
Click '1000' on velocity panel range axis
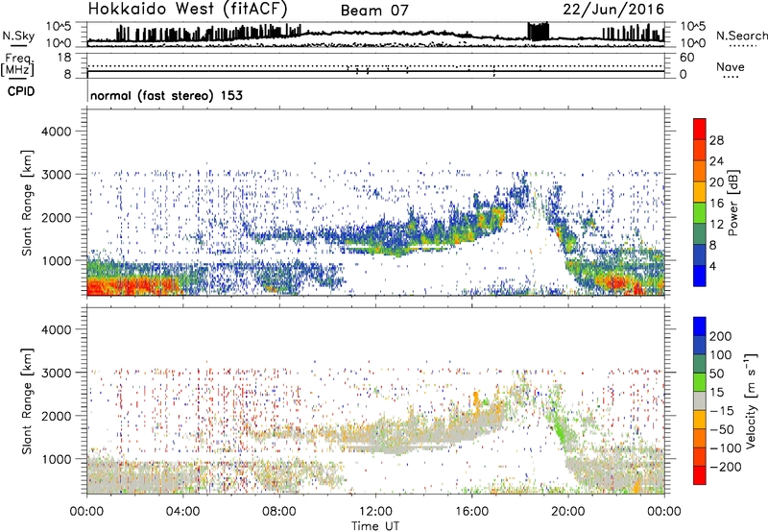pos(56,458)
